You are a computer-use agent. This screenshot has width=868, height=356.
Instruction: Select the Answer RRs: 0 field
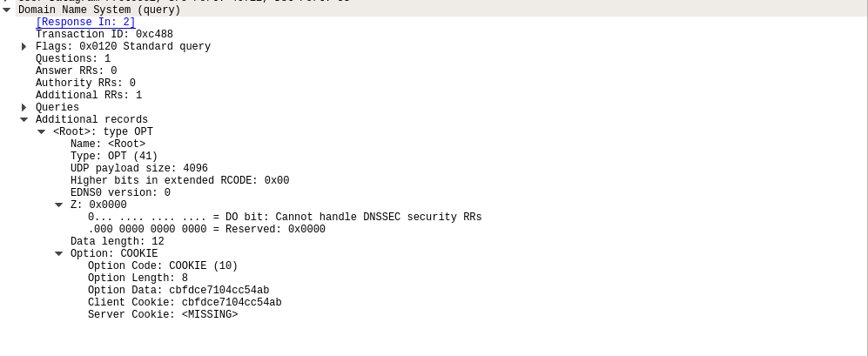[77, 71]
